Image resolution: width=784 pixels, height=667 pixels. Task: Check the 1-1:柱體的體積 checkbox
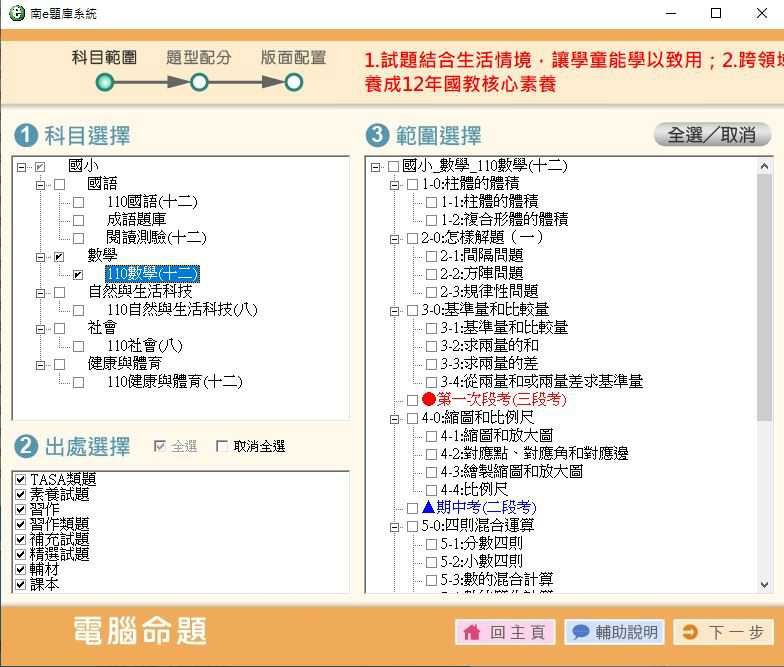click(x=431, y=202)
